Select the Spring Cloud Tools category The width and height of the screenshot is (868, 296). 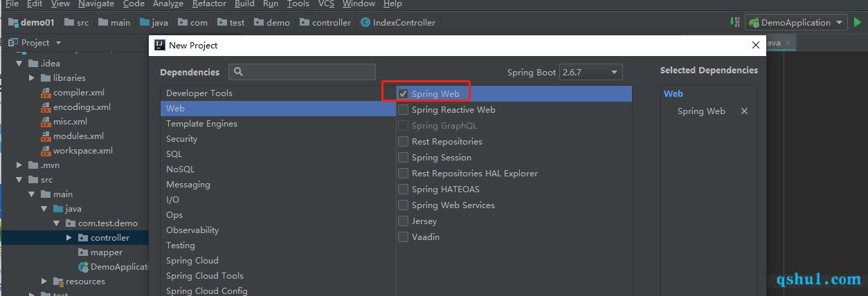coord(278,276)
